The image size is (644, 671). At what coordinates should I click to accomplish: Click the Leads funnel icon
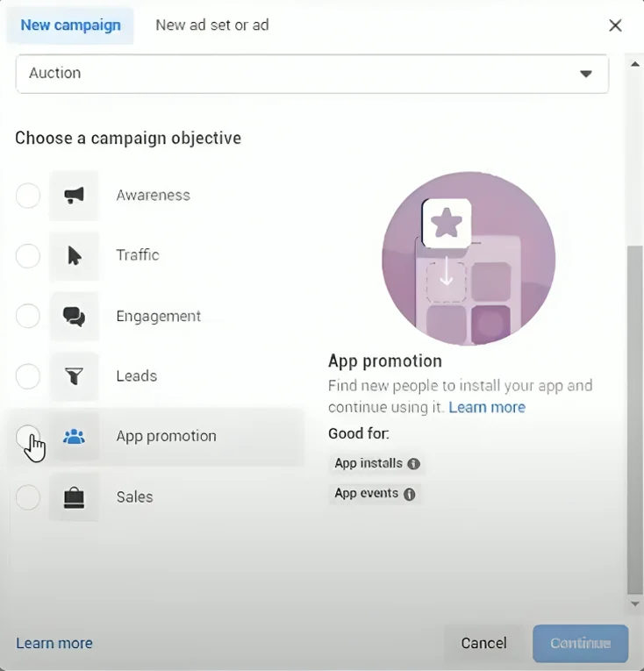click(x=74, y=376)
